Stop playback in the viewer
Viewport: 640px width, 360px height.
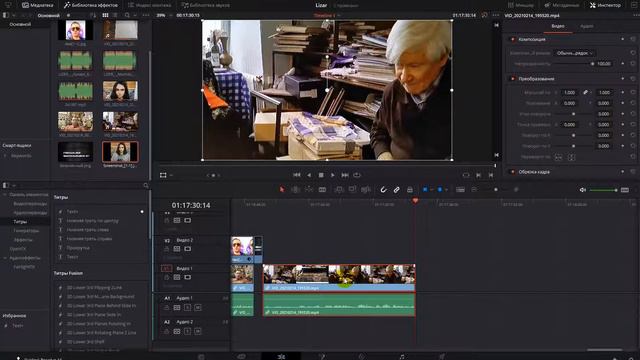[x=321, y=175]
